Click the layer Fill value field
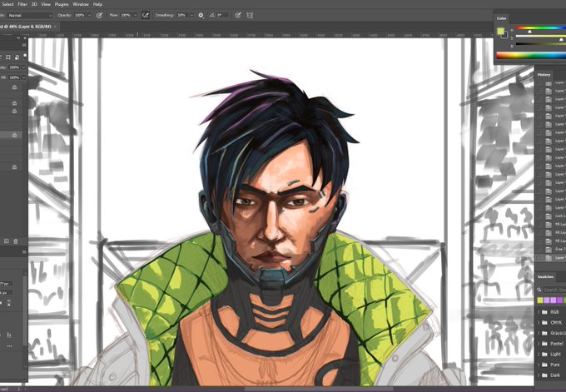 (x=14, y=77)
